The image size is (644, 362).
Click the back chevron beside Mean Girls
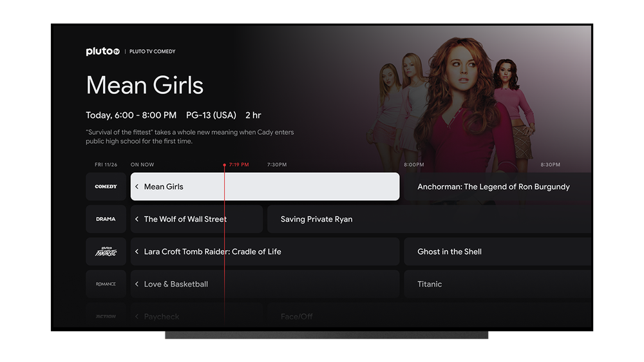point(137,187)
